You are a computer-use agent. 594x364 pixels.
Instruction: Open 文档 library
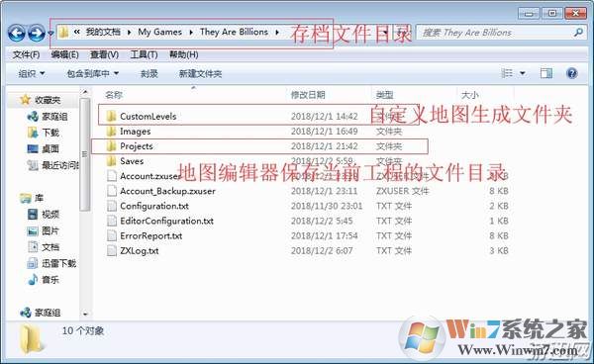click(50, 247)
